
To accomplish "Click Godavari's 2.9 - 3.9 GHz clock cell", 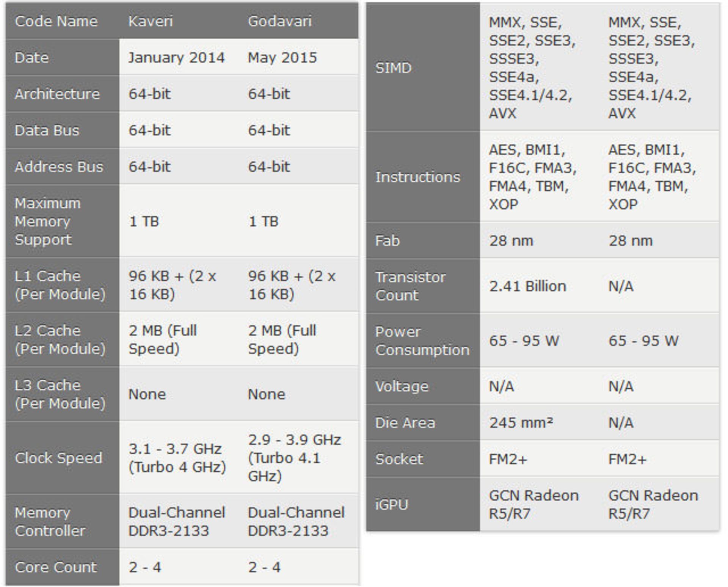I will (x=298, y=458).
